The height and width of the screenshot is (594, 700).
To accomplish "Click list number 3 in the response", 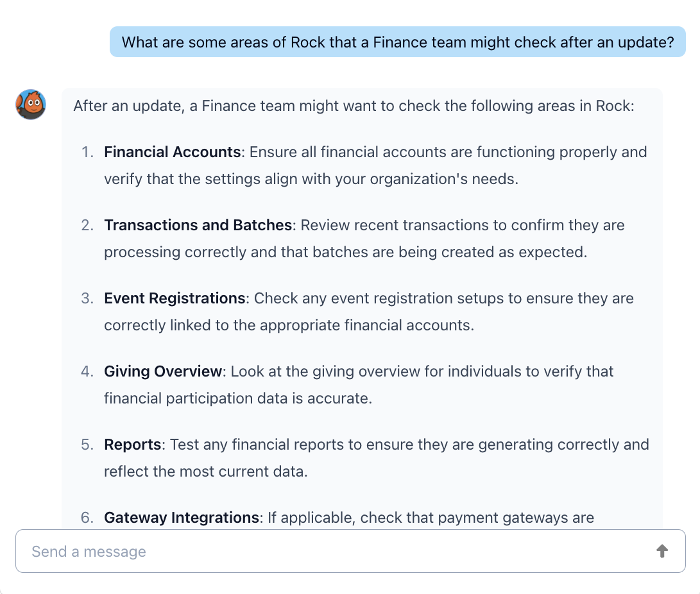I will 87,298.
